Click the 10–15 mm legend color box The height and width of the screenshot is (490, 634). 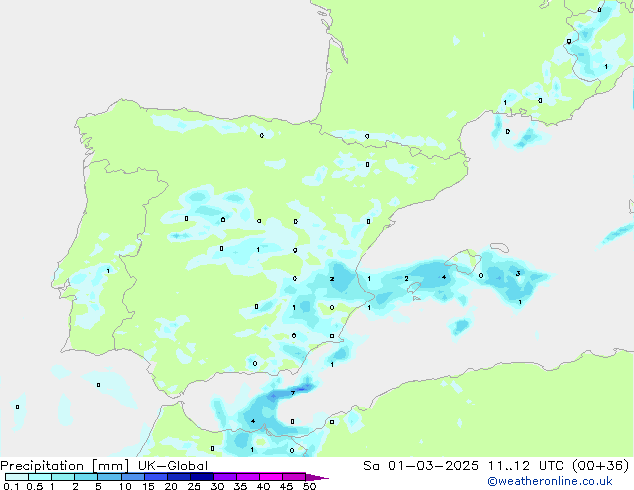(x=132, y=477)
